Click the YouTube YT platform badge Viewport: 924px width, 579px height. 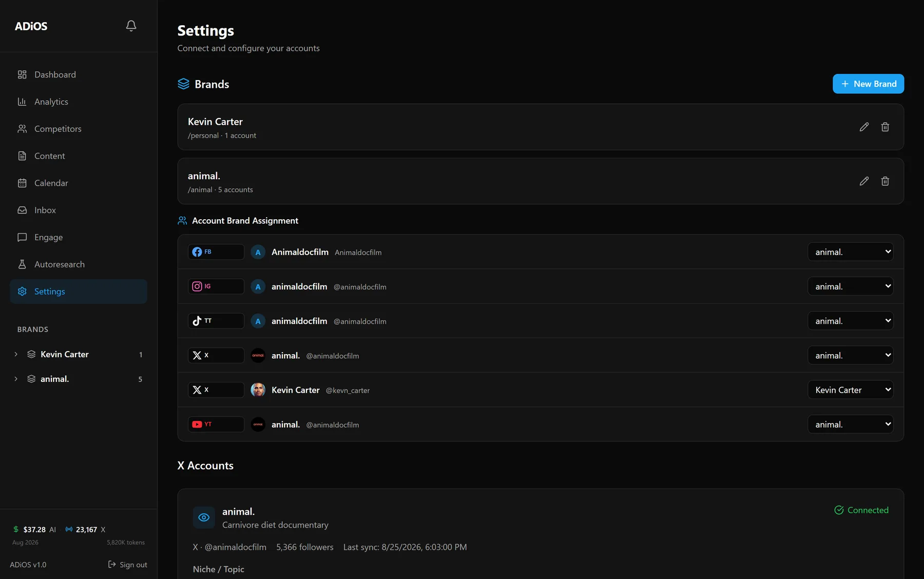click(216, 424)
